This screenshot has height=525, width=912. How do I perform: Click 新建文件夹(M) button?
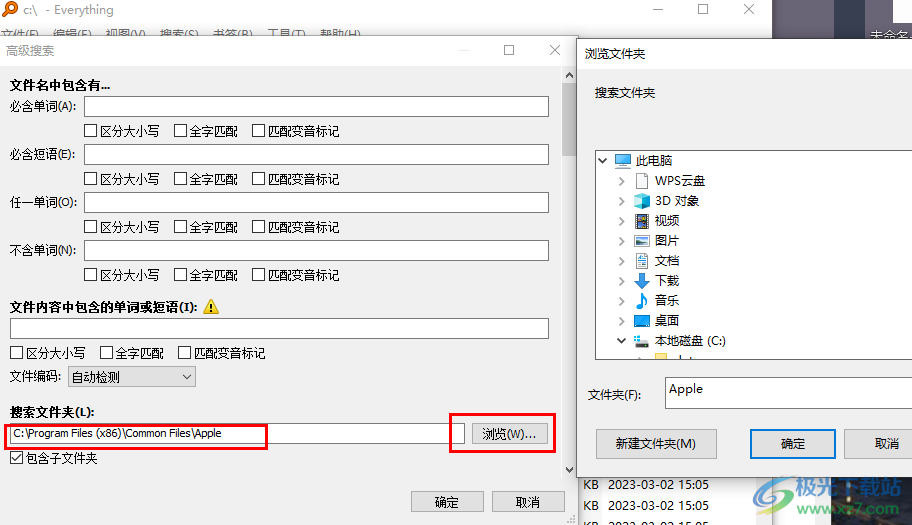coord(656,444)
